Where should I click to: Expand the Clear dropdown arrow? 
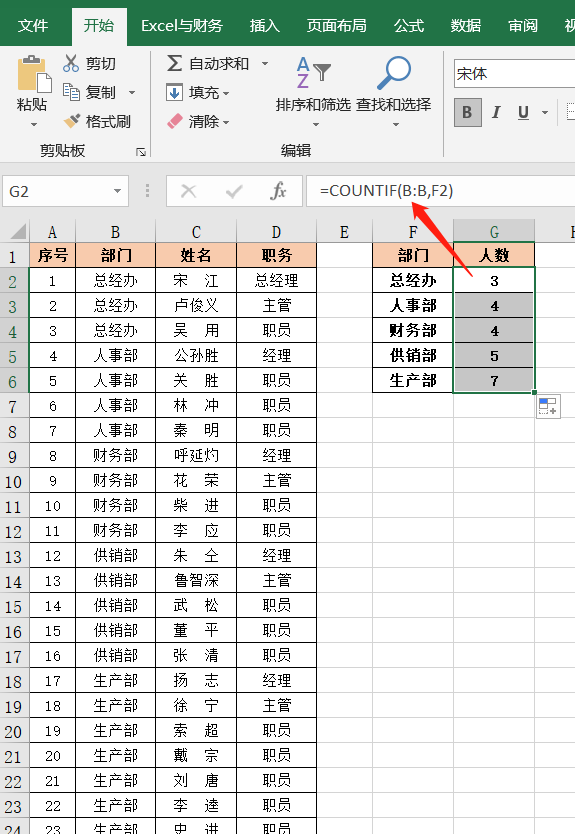pyautogui.click(x=226, y=122)
